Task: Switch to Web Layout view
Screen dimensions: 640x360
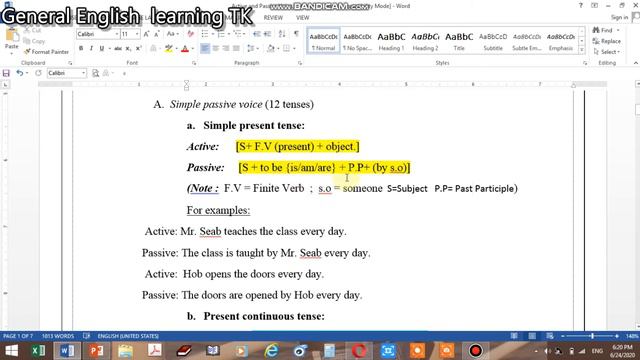Action: [550, 336]
